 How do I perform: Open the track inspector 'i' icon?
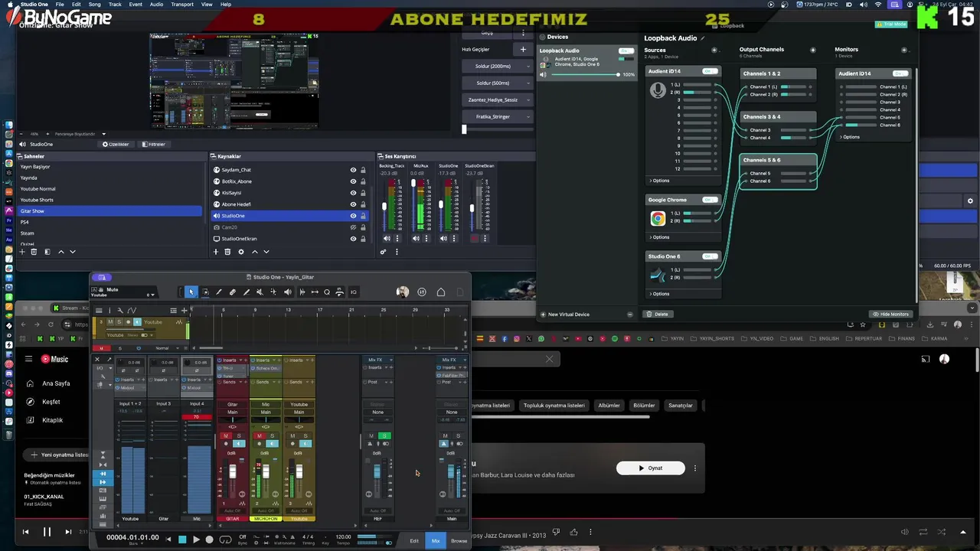point(109,310)
